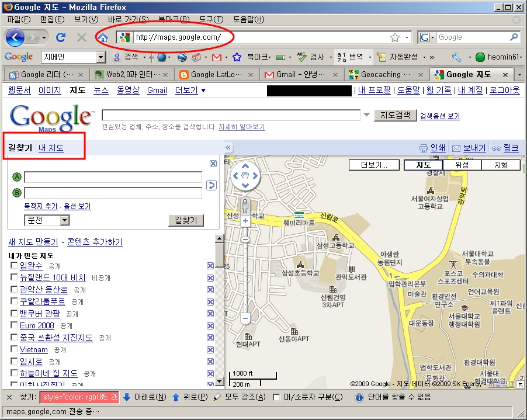The width and height of the screenshot is (527, 420).
Task: Pan the map down with arrow control
Action: point(245,185)
